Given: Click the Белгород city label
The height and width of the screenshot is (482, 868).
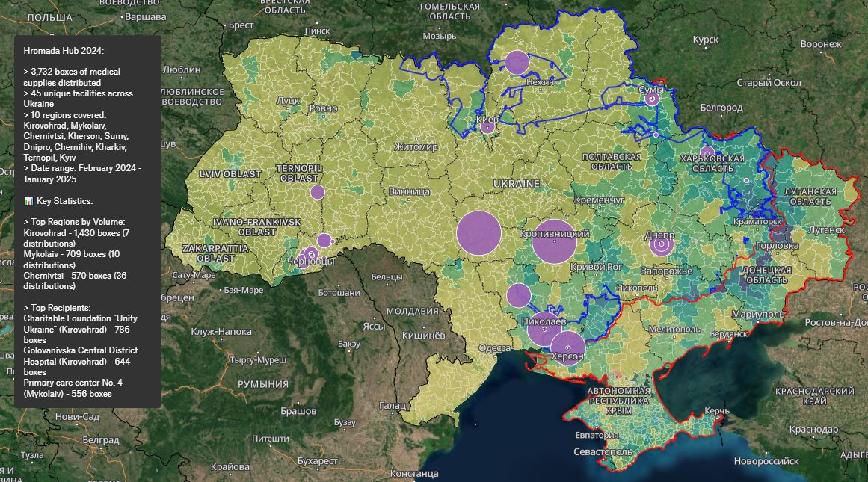Looking at the screenshot, I should coord(721,108).
